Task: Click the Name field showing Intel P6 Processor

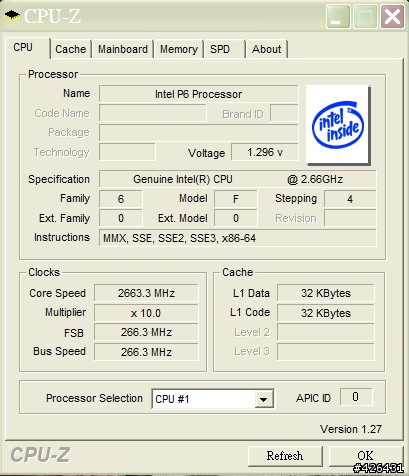Action: [x=198, y=94]
